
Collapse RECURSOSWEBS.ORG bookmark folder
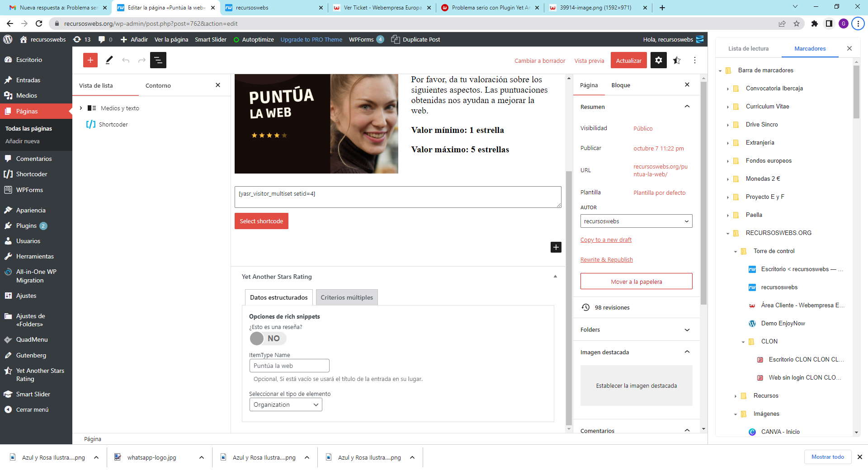point(728,233)
